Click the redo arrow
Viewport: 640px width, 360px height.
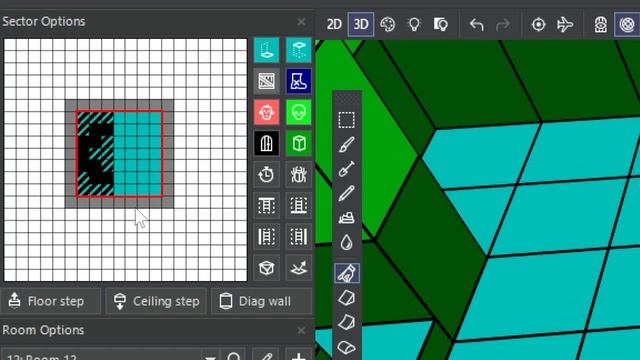click(x=503, y=25)
